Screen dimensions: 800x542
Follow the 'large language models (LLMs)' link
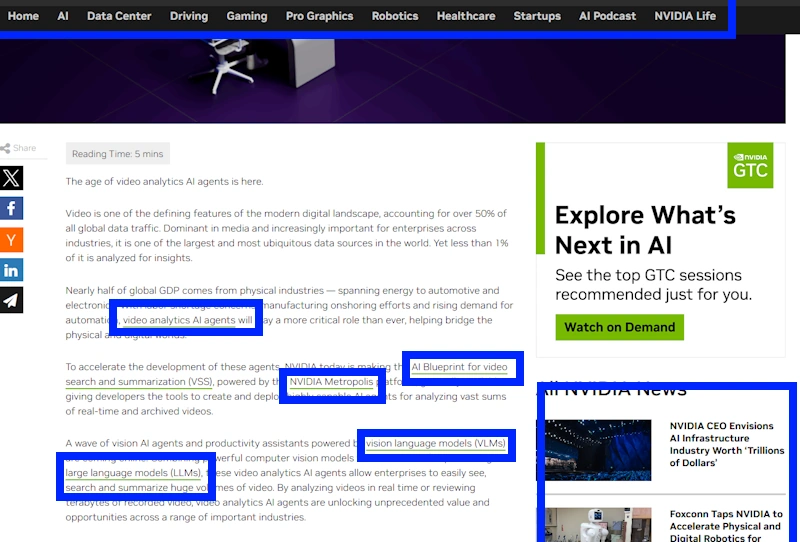tap(134, 473)
